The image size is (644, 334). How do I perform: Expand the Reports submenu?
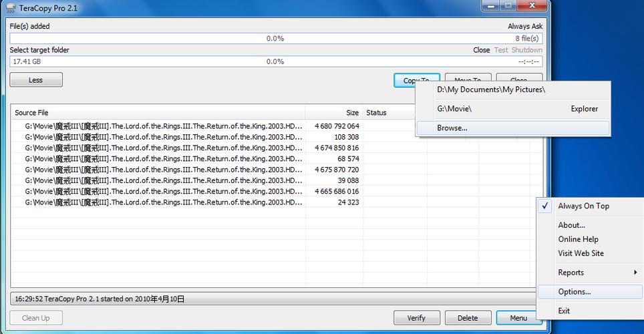point(590,273)
